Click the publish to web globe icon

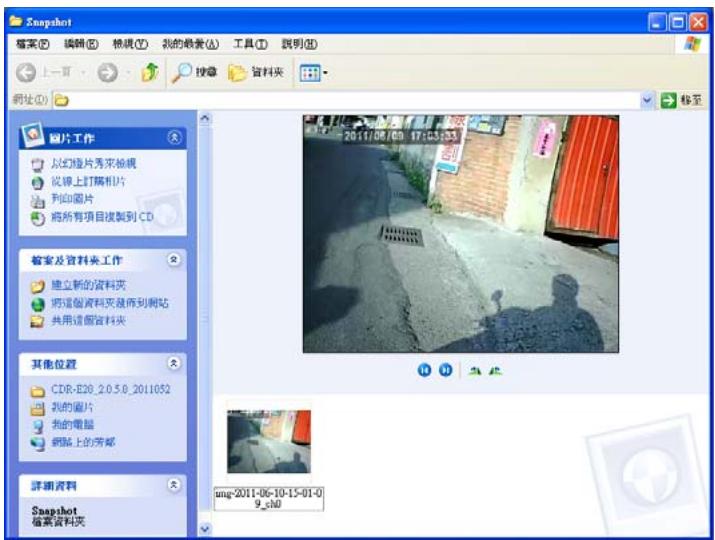pyautogui.click(x=37, y=304)
